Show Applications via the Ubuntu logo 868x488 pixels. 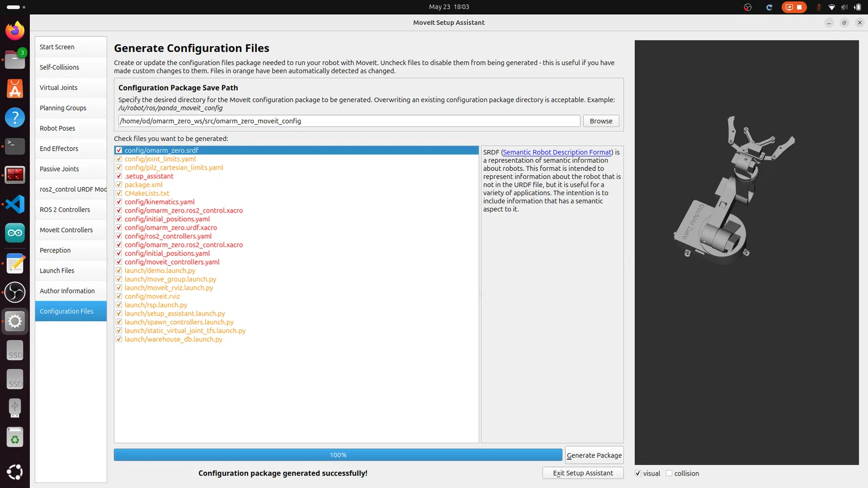[x=15, y=472]
